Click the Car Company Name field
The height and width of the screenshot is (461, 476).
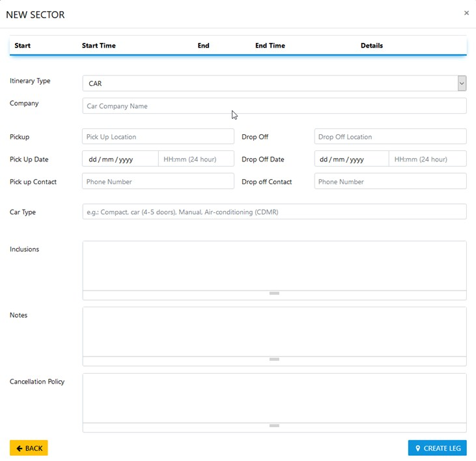coord(273,106)
